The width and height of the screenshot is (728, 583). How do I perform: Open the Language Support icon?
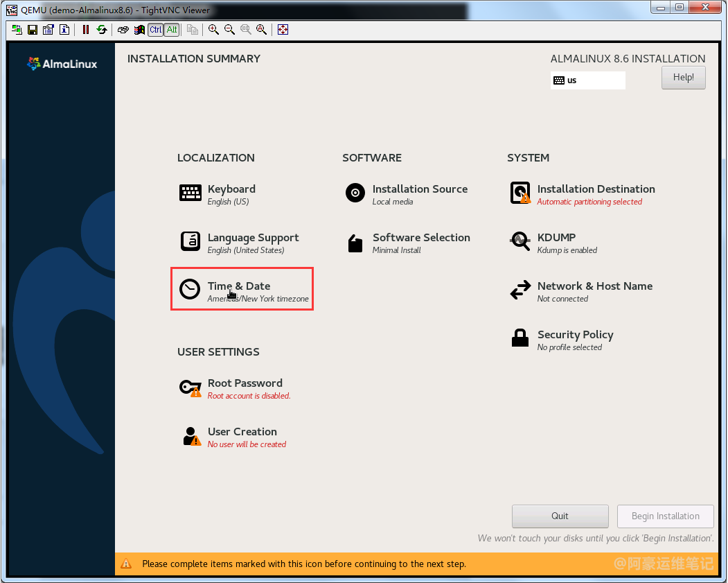click(190, 241)
